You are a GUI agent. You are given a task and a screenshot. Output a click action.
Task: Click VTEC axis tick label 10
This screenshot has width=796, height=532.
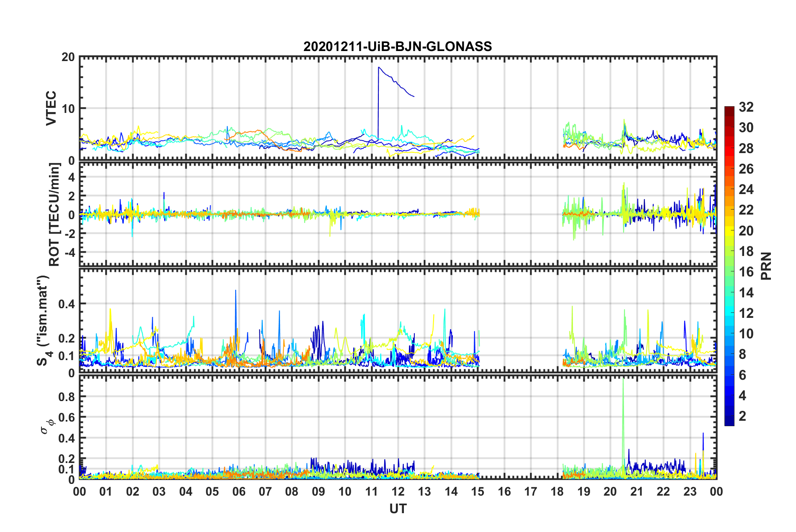pos(68,109)
